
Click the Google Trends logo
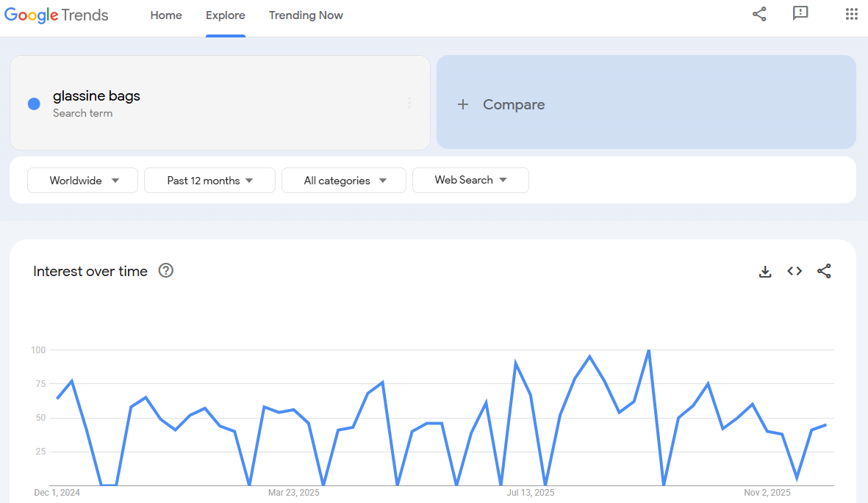[x=57, y=15]
